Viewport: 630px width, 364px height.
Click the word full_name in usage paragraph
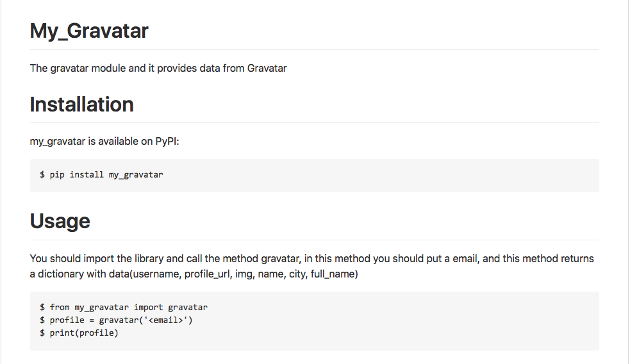(x=333, y=274)
